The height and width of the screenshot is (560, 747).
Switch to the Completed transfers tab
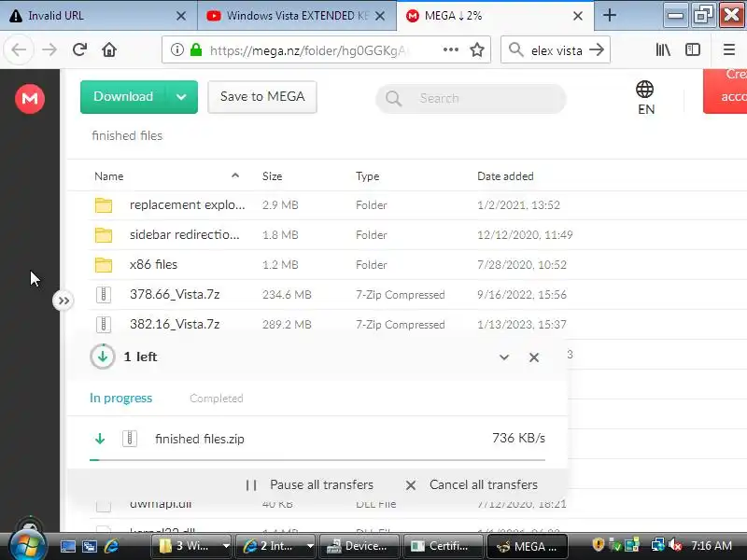[x=217, y=399]
